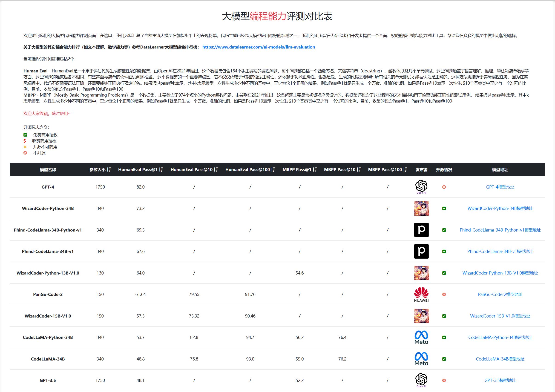Viewport: 555px width, 392px height.
Task: Click the CodeLLaMA-Python-34B model name cell
Action: point(48,337)
